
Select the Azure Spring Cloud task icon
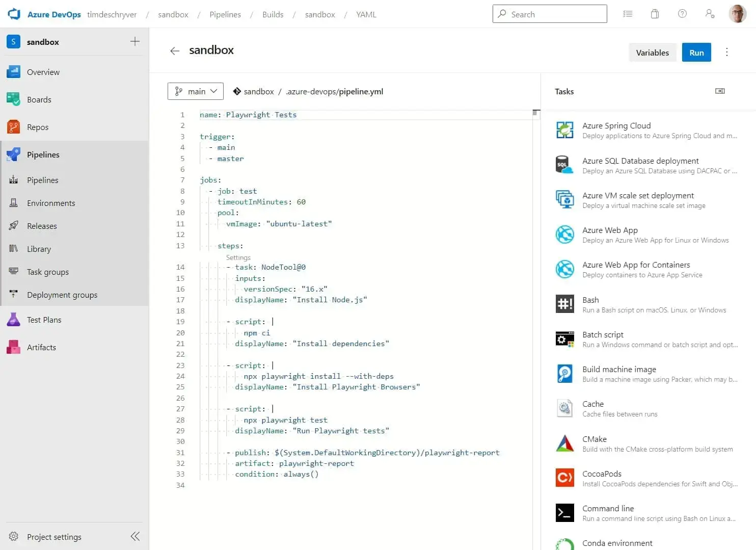tap(564, 130)
